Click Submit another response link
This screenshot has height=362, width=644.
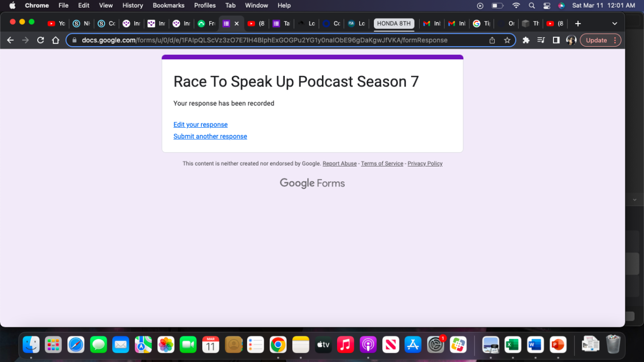click(210, 136)
